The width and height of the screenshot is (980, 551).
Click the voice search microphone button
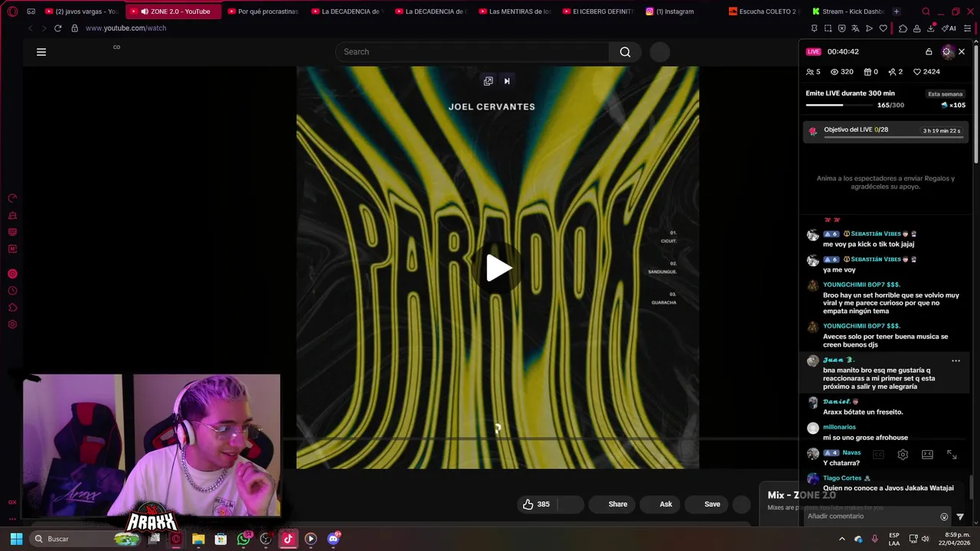[660, 52]
